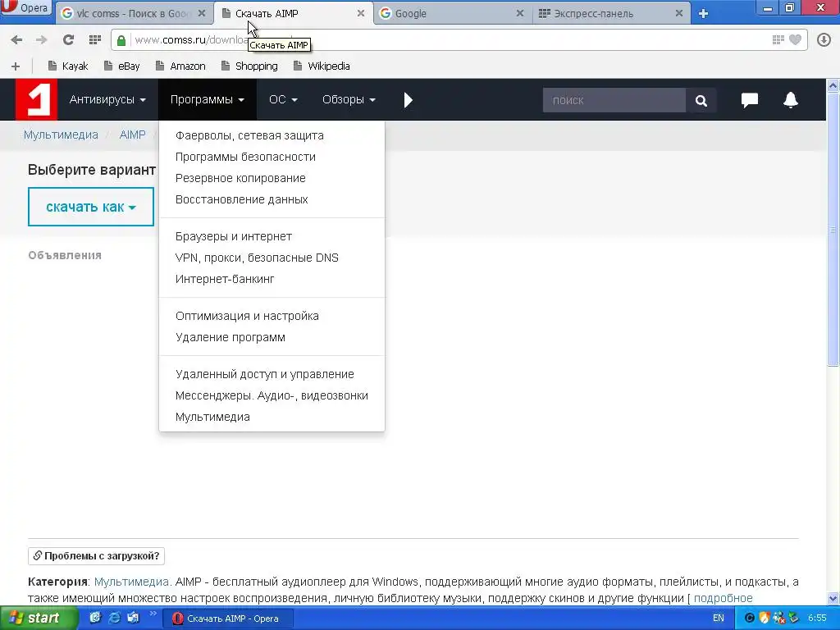Go back with the browser back arrow

tap(16, 40)
